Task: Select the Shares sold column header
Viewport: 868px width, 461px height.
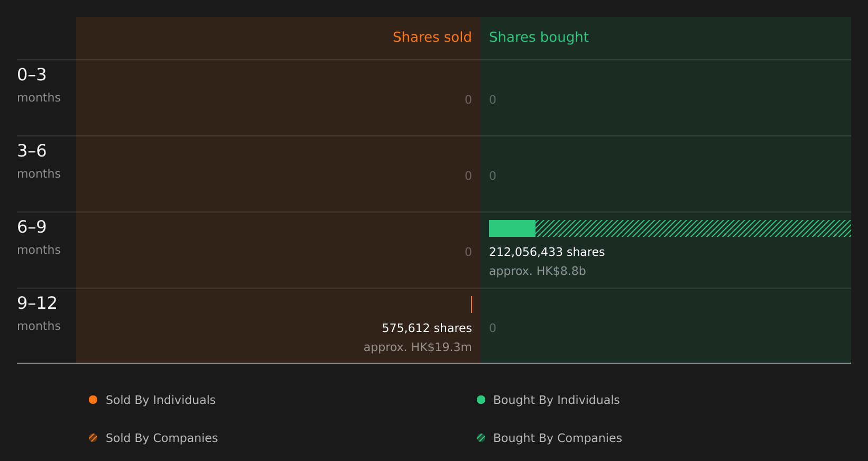Action: click(x=432, y=37)
